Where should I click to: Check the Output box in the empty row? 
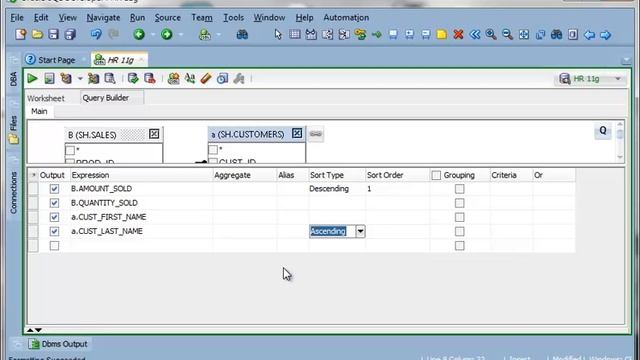(54, 246)
